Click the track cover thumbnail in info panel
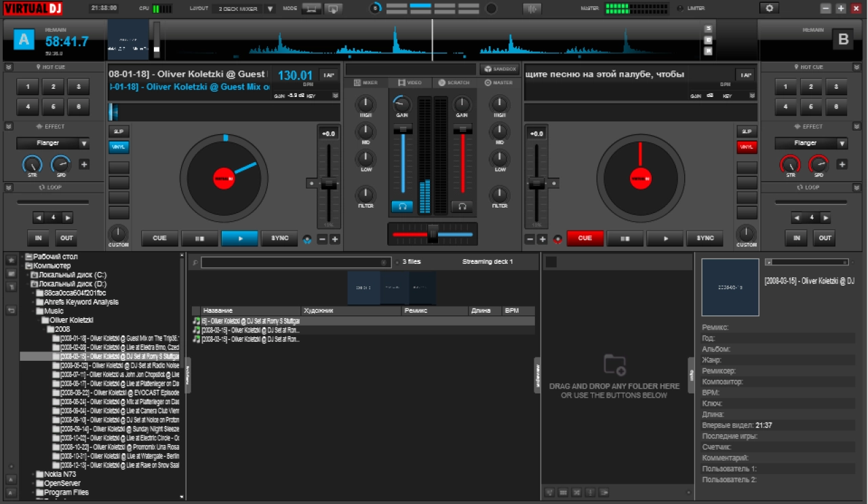 coord(730,287)
